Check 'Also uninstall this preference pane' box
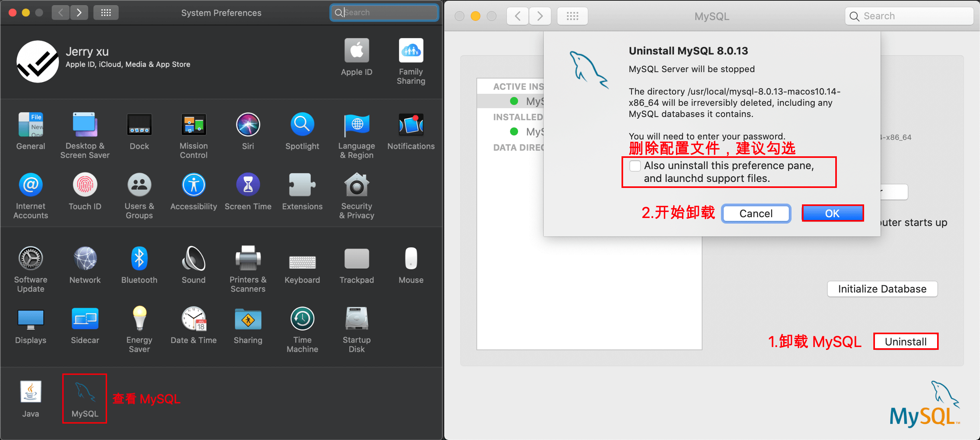The width and height of the screenshot is (980, 440). [635, 166]
